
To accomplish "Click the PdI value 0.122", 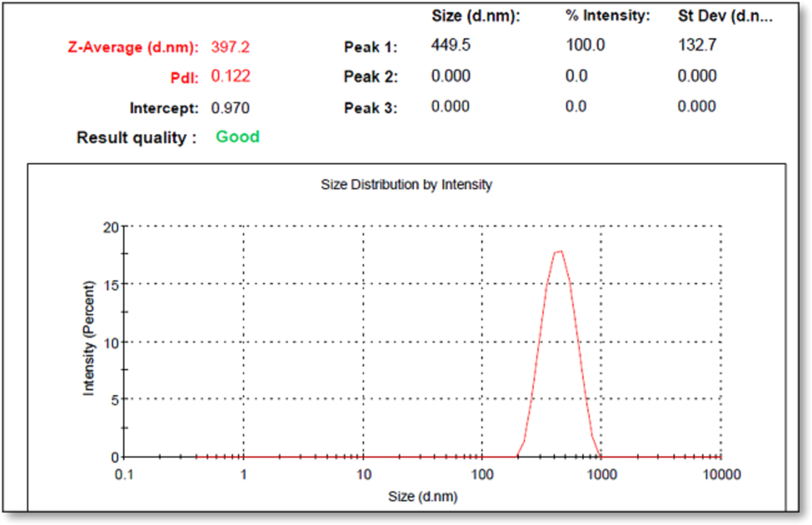I will pos(230,76).
